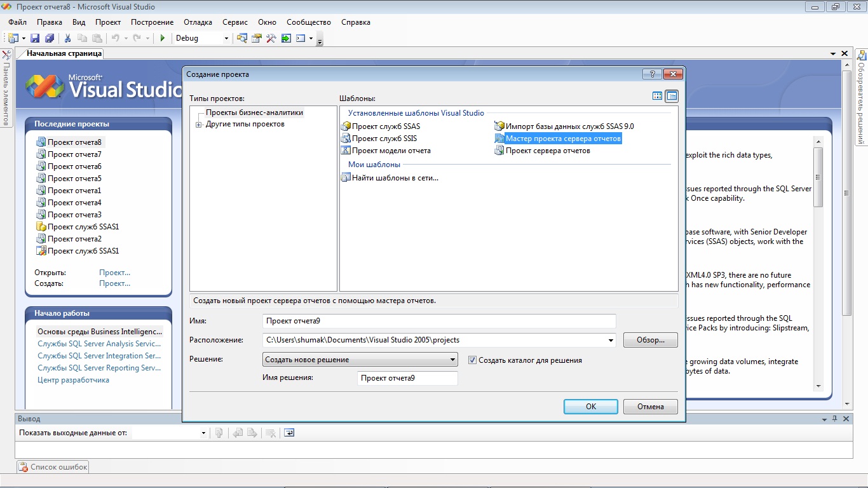Open the New Project icon dropdown arrow
868x488 pixels.
(23, 38)
